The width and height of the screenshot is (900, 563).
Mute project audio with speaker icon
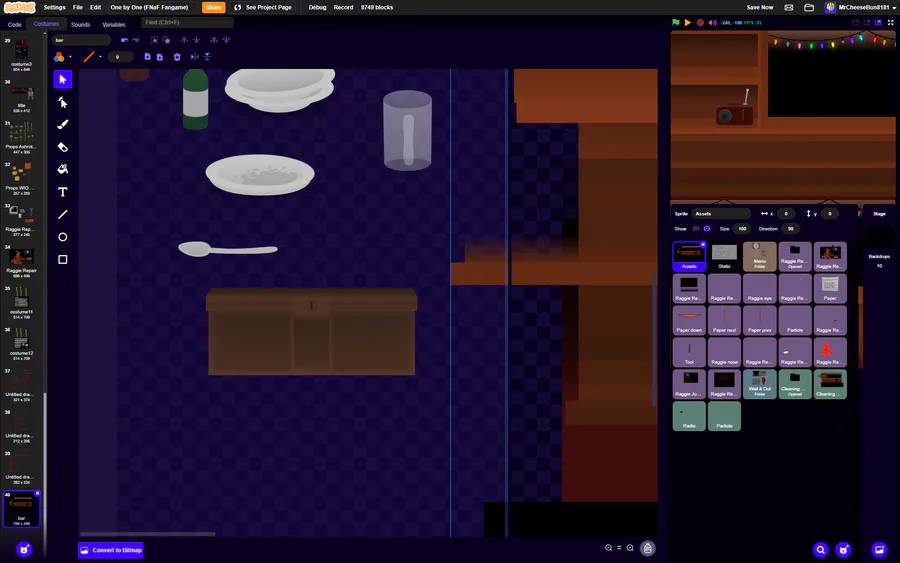pyautogui.click(x=713, y=22)
